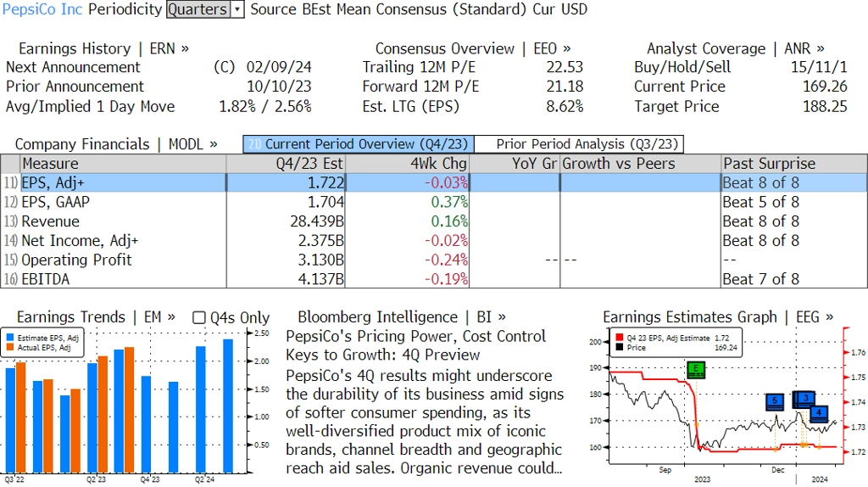Click the YoY Gr column header
This screenshot has height=487, width=868.
[x=515, y=164]
